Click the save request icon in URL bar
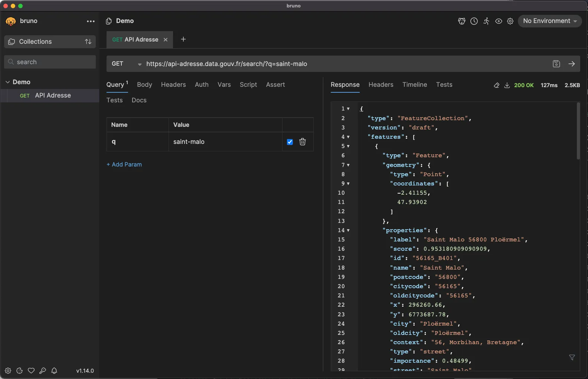 click(x=556, y=64)
